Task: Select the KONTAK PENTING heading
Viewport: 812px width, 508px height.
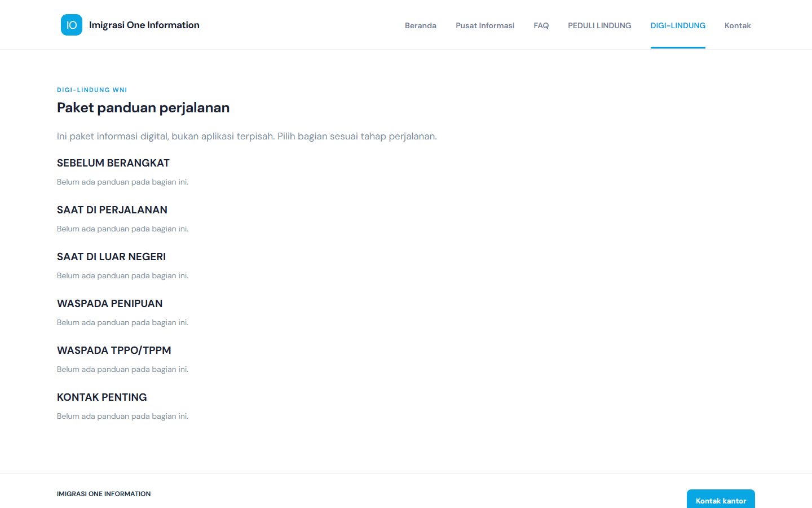Action: click(x=102, y=397)
